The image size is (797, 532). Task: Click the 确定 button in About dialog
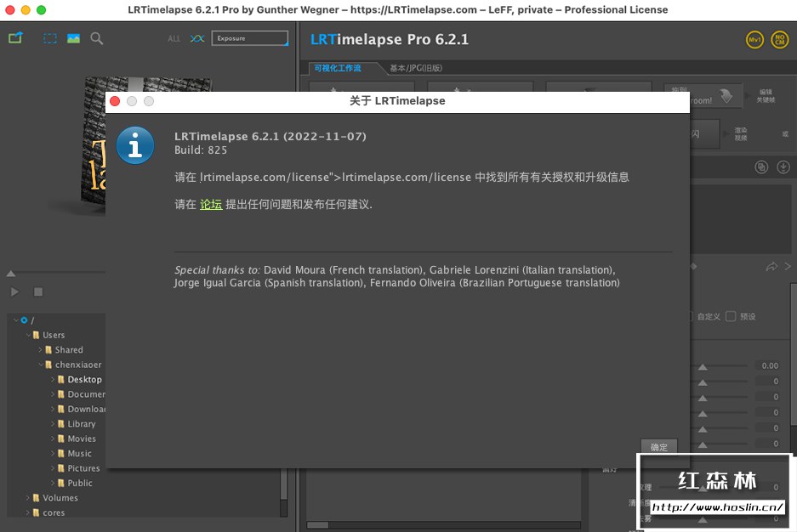(658, 447)
